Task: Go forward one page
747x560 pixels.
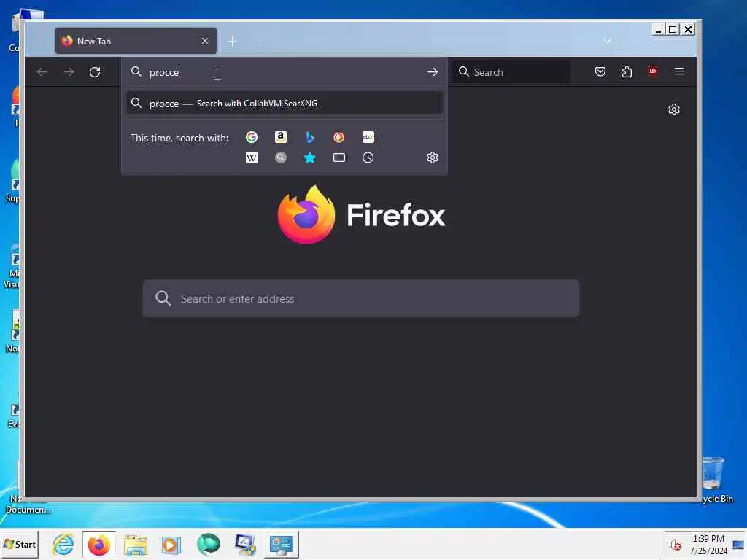Action: pos(69,72)
